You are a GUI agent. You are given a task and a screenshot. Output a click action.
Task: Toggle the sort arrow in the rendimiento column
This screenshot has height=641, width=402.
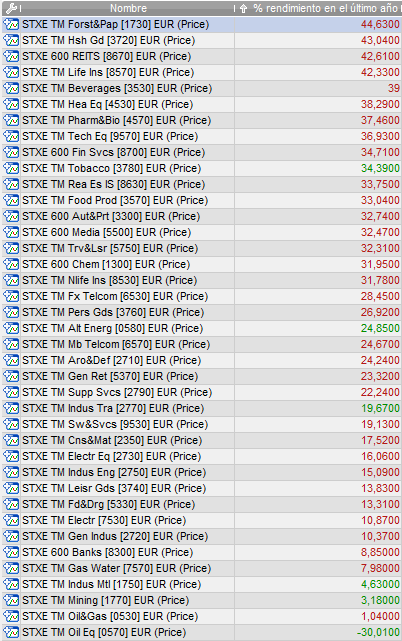(243, 8)
